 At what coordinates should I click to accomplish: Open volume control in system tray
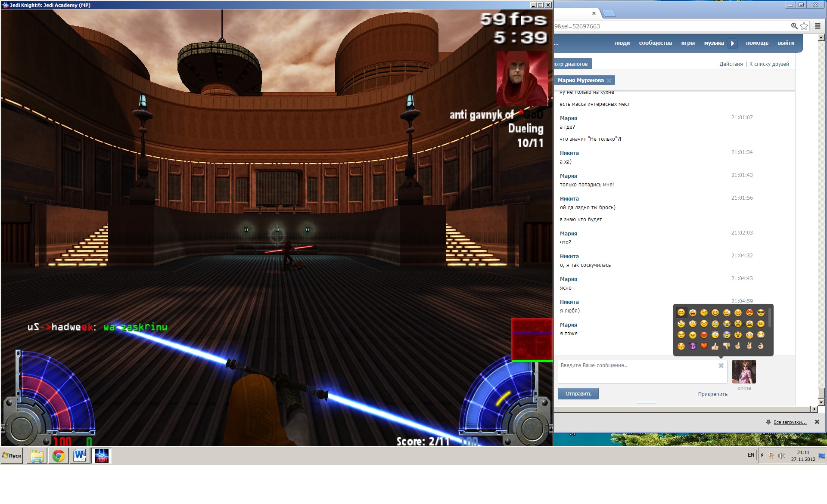(x=782, y=456)
